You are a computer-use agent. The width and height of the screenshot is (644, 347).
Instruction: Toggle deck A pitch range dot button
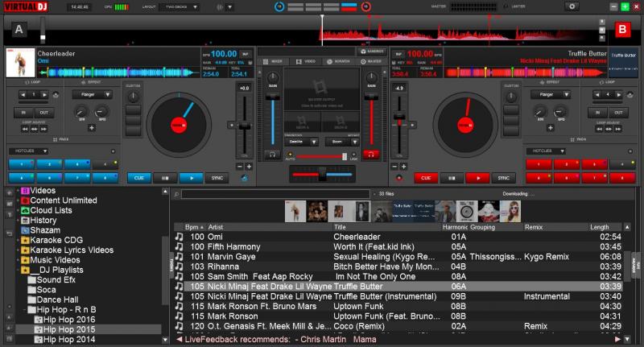pos(231,126)
